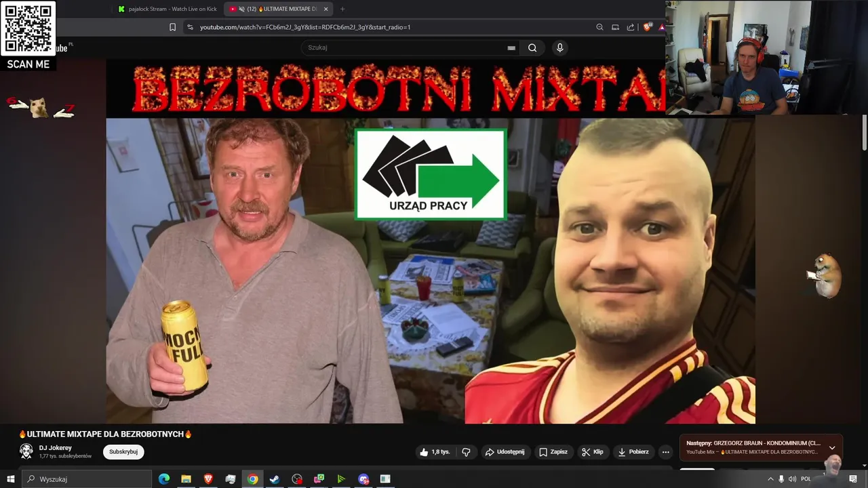Click the Subskrybuj button
This screenshot has width=868, height=488.
123,452
